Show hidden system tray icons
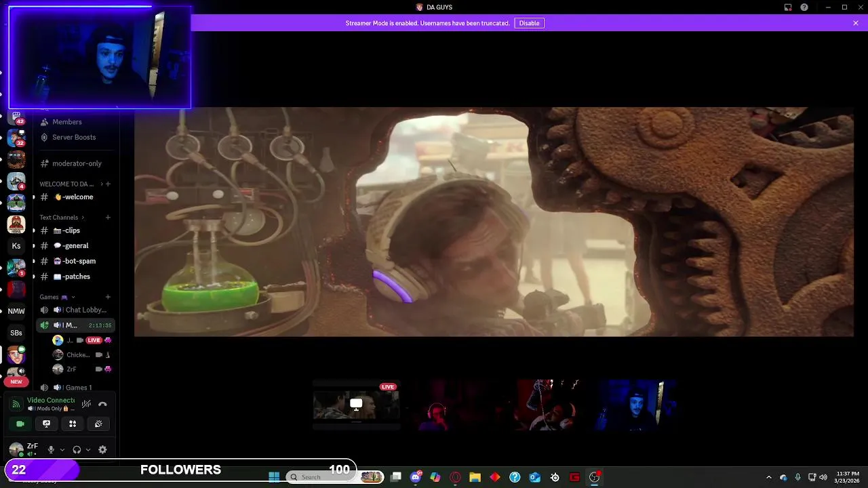The width and height of the screenshot is (868, 488). pyautogui.click(x=768, y=477)
